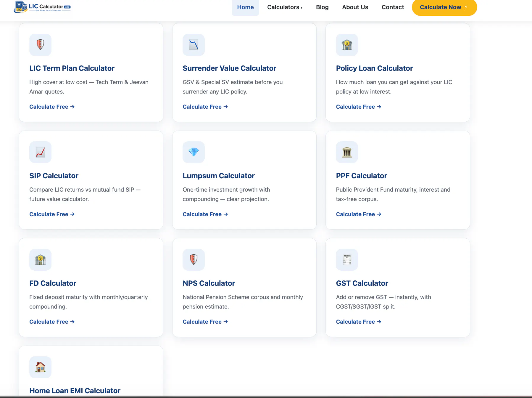Click the fixed deposit maturity description

(88, 302)
